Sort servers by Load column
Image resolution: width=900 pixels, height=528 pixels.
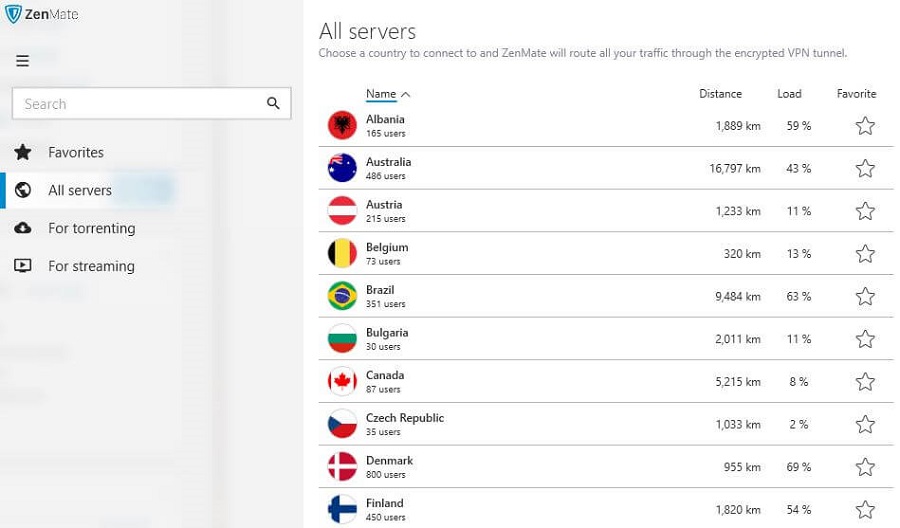(789, 94)
